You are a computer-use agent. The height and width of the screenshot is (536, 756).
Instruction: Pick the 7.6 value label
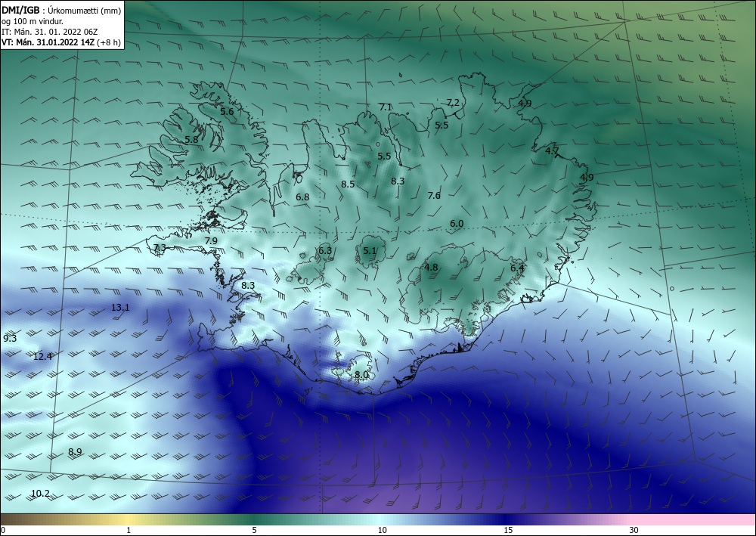coord(434,196)
